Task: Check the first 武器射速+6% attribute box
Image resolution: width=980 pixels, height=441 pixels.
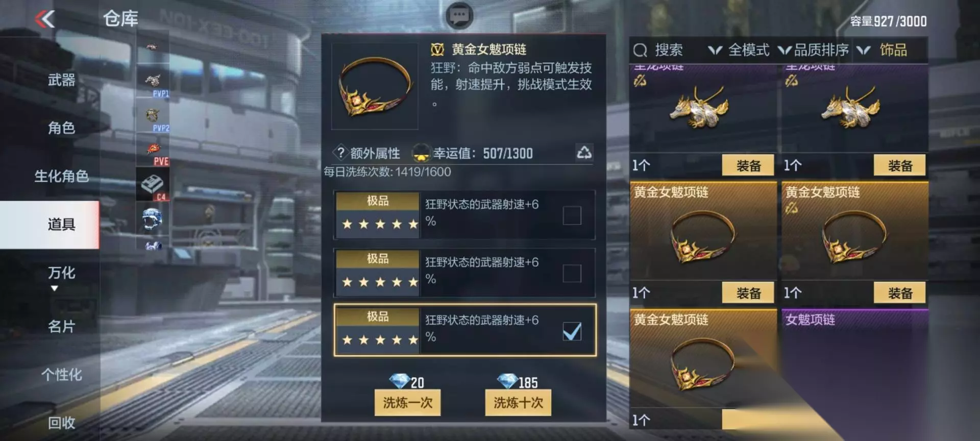Action: coord(572,215)
